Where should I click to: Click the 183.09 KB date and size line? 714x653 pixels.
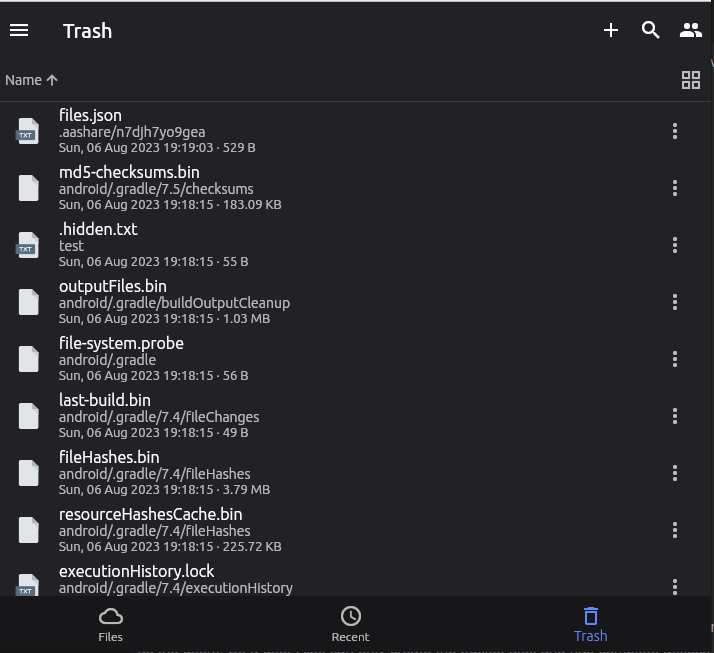coord(170,205)
